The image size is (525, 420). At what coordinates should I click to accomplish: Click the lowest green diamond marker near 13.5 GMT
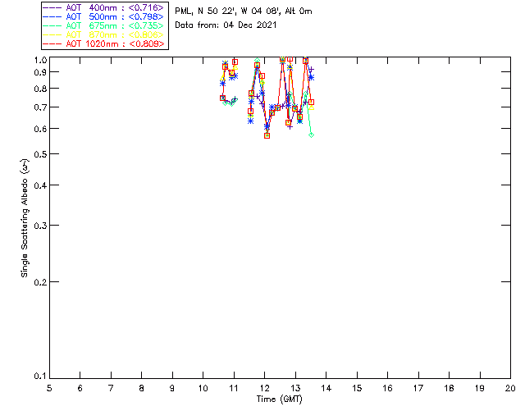pos(312,135)
